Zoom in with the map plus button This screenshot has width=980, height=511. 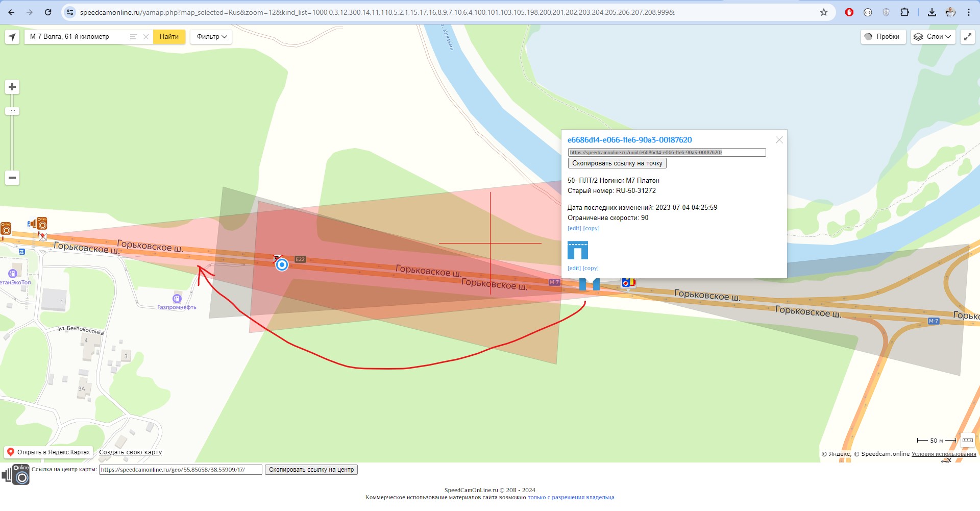click(12, 87)
